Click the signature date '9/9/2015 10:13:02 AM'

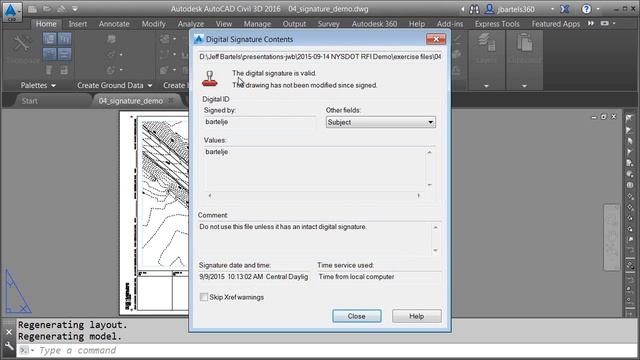coord(231,277)
